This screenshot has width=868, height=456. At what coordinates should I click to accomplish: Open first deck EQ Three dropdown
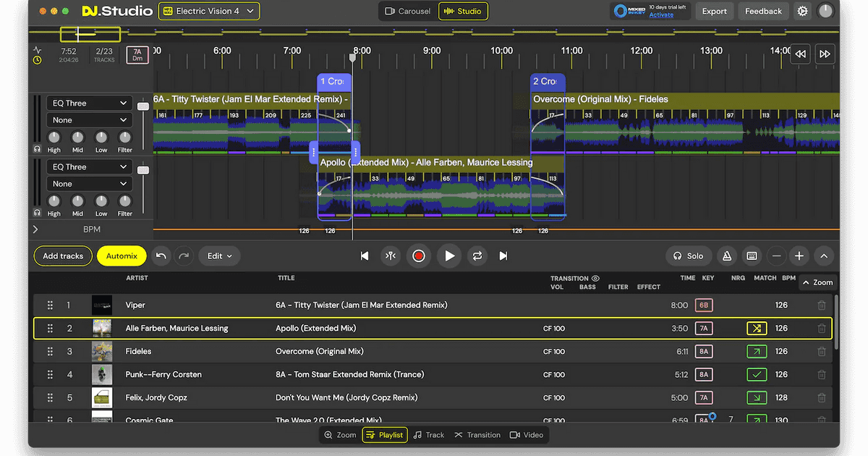[x=89, y=104]
